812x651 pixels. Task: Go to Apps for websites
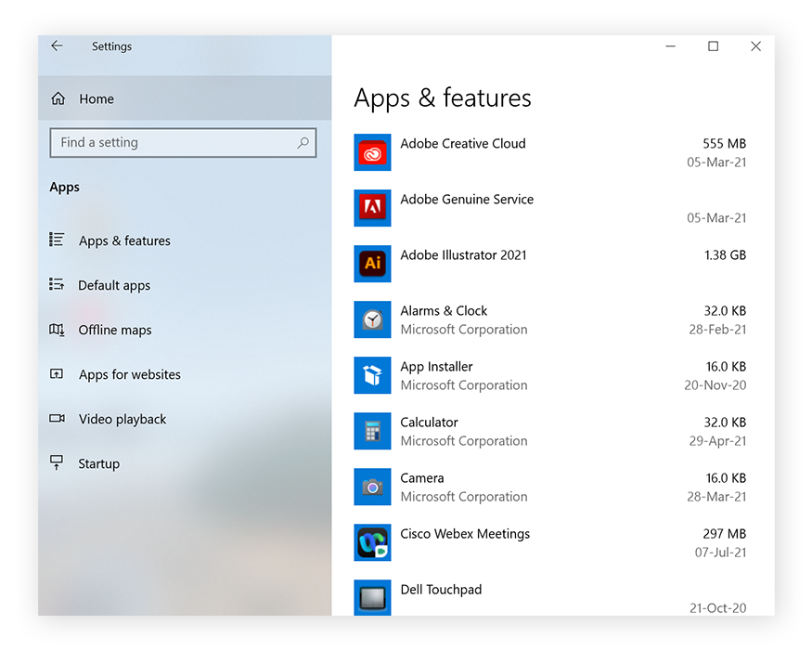tap(130, 374)
